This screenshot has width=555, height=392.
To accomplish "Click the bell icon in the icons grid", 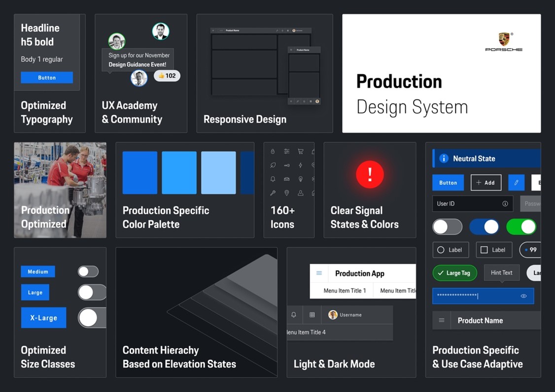I will click(273, 179).
